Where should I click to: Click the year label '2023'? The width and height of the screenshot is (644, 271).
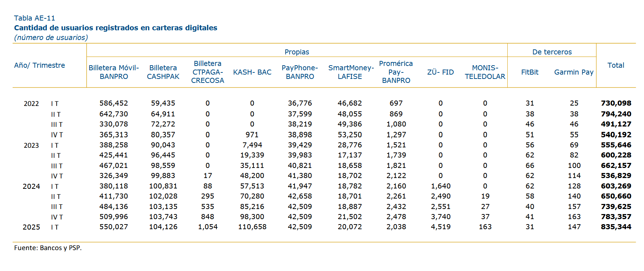pos(31,146)
